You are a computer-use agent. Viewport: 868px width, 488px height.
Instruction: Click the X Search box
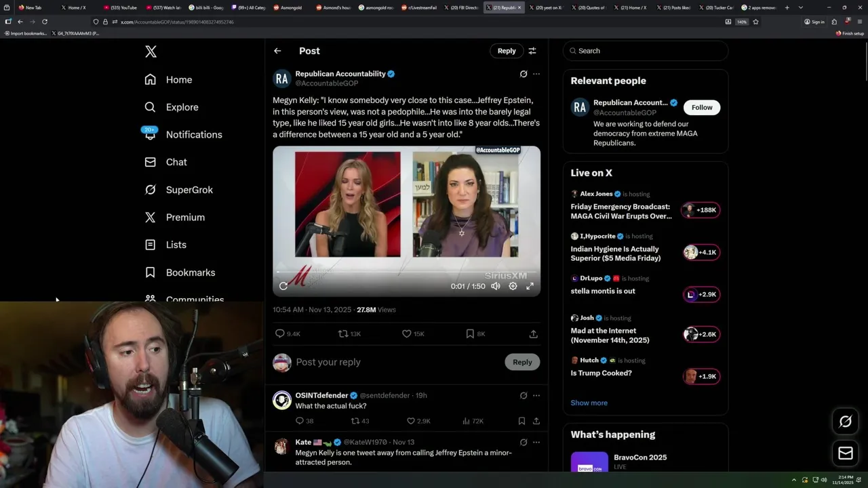(646, 51)
